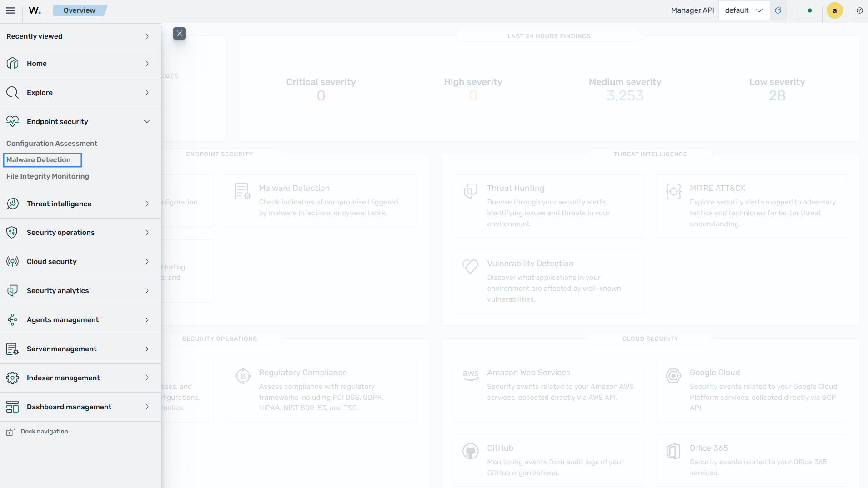Expand Recently viewed section
The image size is (868, 488).
coord(80,36)
